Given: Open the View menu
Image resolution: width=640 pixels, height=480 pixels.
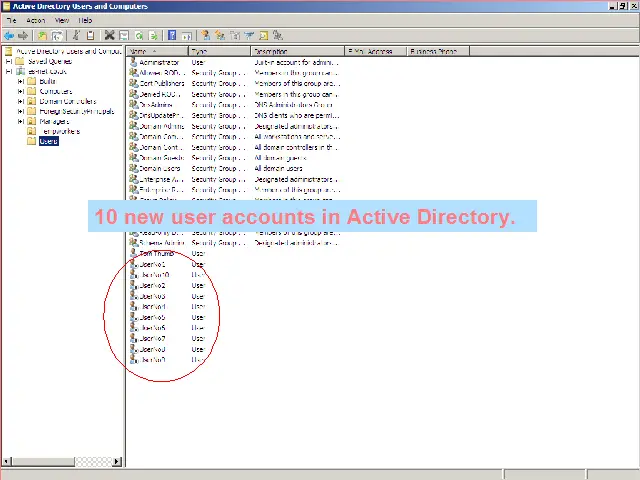Looking at the screenshot, I should (62, 20).
